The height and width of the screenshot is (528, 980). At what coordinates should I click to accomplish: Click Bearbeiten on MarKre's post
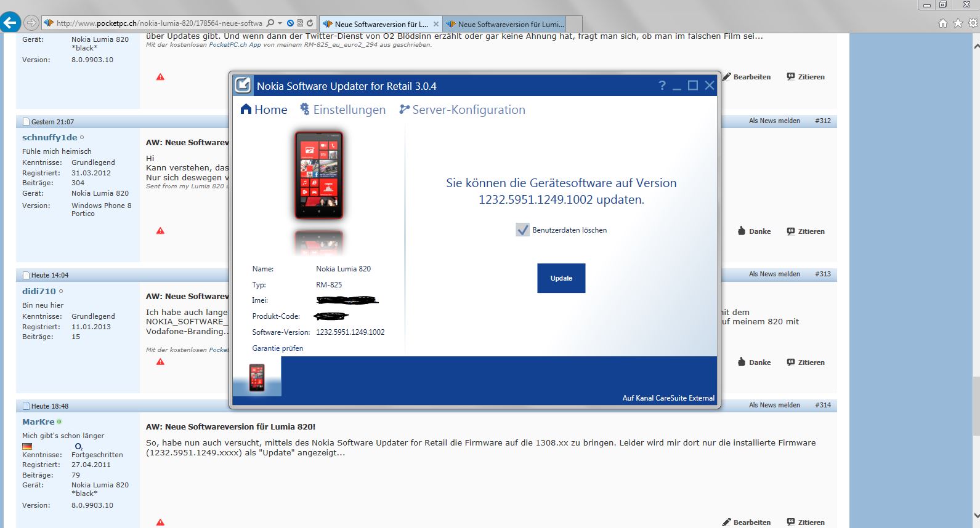tap(747, 522)
